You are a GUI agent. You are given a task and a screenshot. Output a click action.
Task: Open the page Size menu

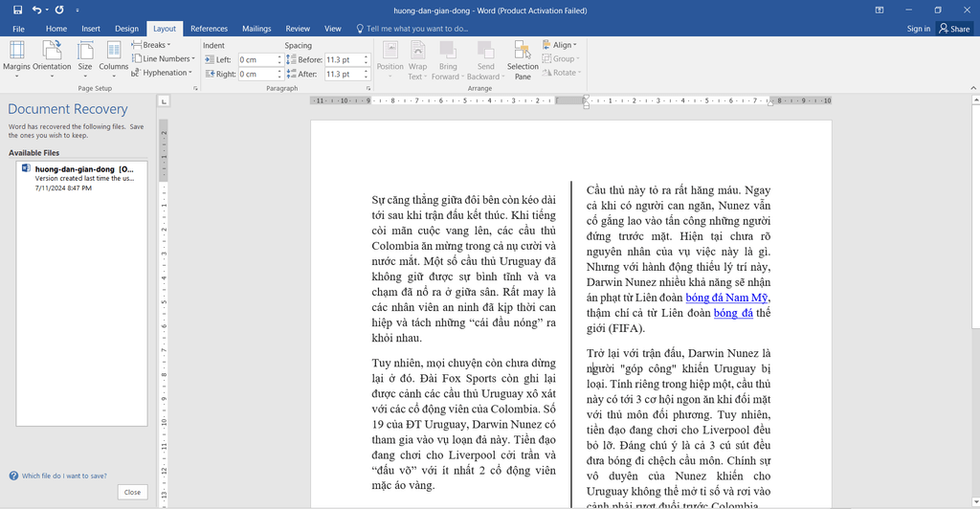click(x=85, y=58)
